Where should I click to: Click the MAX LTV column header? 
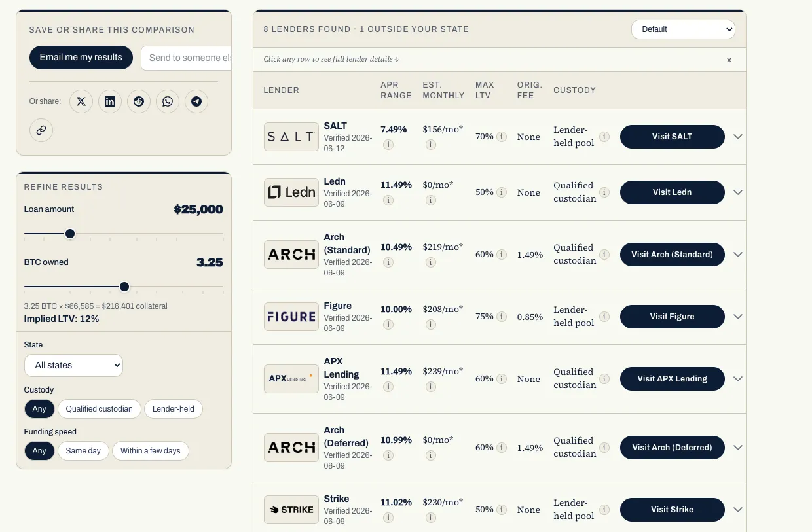coord(485,90)
